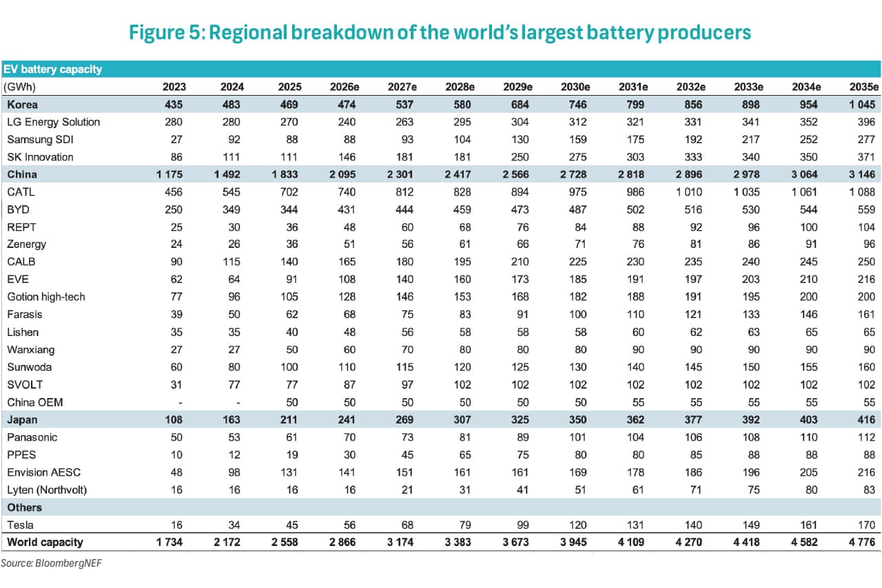Click the 2032e column header
Image resolution: width=882 pixels, height=588 pixels.
[x=692, y=87]
